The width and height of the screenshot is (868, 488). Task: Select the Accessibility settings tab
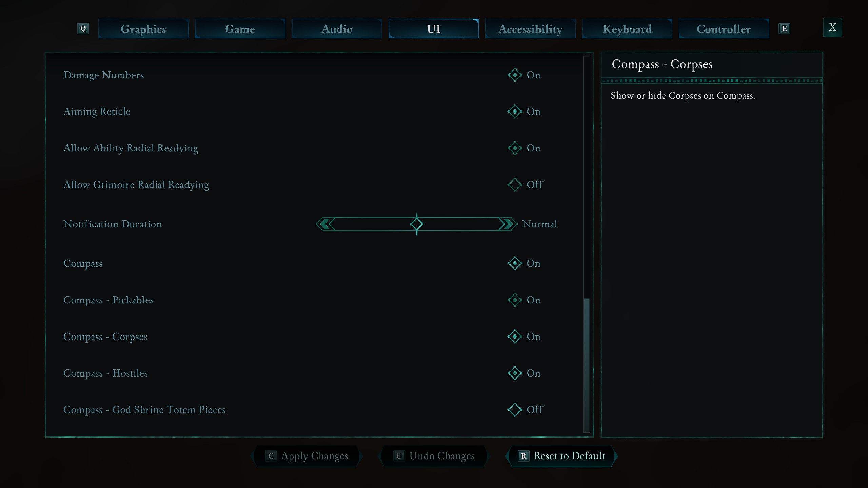pyautogui.click(x=530, y=28)
